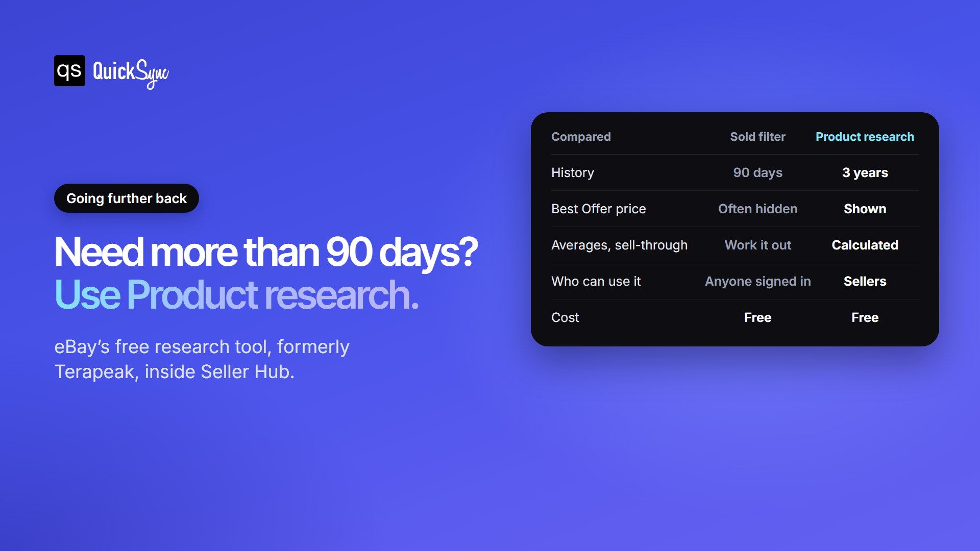The image size is (980, 551).
Task: Click the 'Work it out' cell
Action: click(757, 245)
